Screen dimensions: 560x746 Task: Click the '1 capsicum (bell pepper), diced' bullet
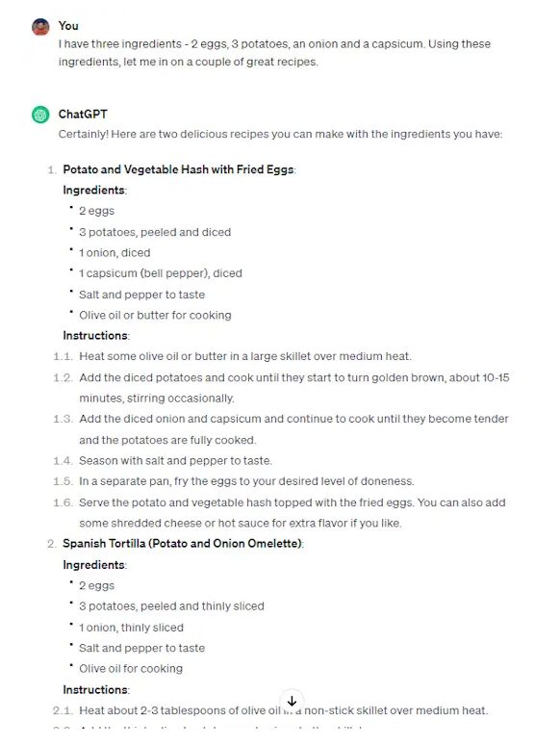pos(161,273)
